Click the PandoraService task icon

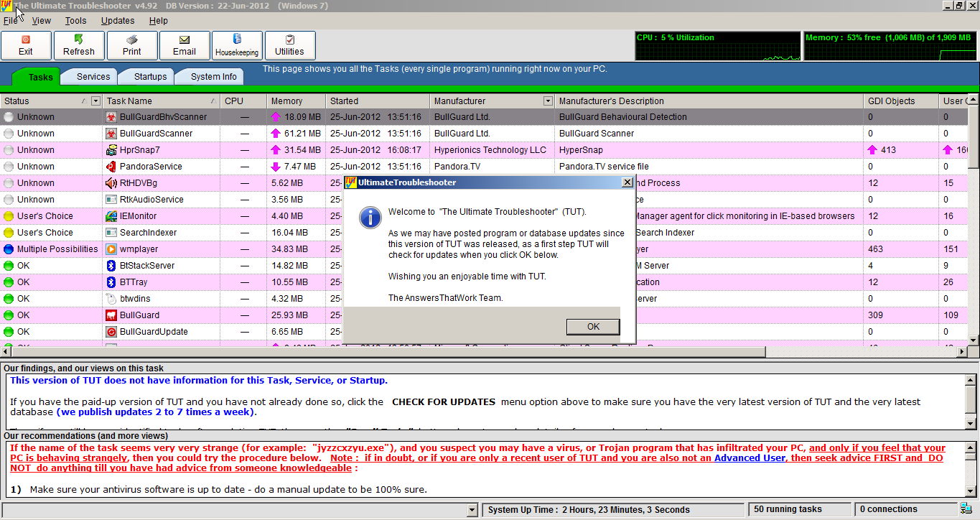[x=111, y=166]
